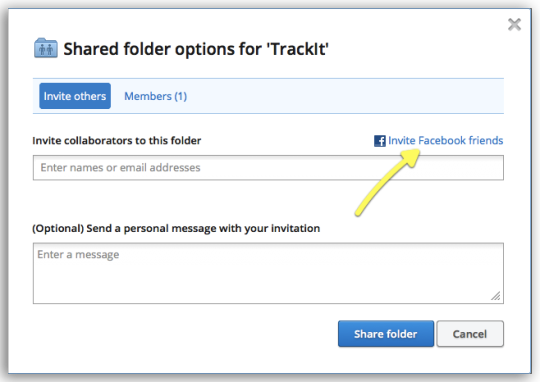Click the word 'friends' in Facebook invite link

point(486,141)
